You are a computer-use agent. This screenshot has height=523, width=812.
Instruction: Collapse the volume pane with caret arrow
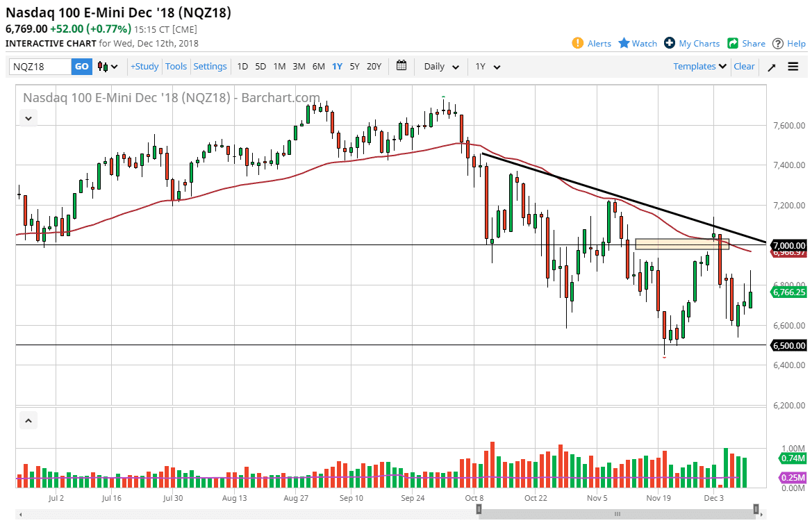28,420
